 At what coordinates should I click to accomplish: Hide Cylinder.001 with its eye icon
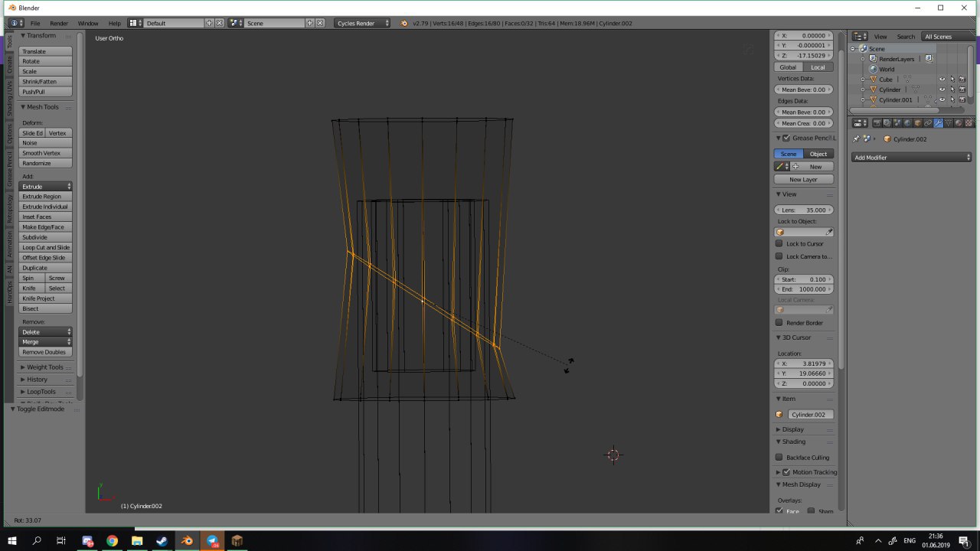click(x=942, y=99)
